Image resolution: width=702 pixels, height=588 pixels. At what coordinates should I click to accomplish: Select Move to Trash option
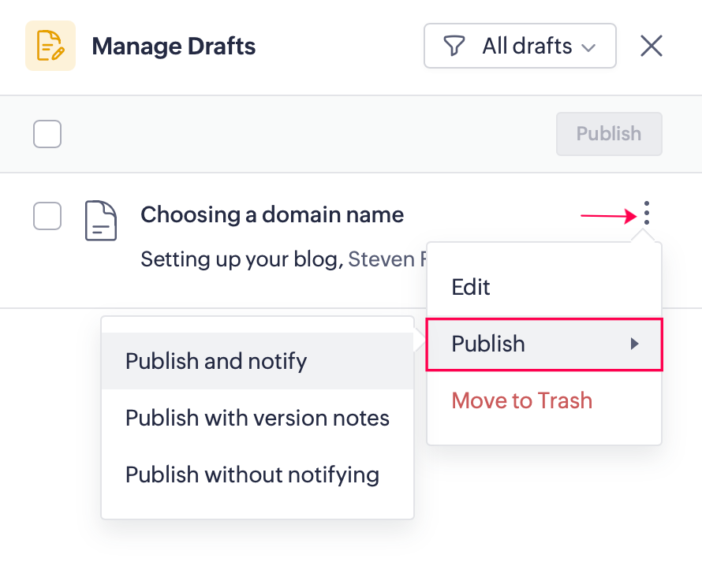tap(521, 400)
